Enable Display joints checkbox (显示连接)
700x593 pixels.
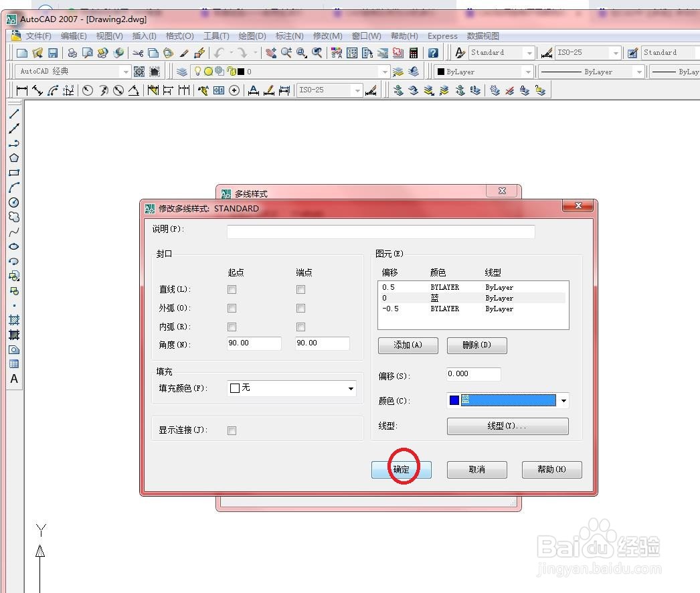point(232,430)
